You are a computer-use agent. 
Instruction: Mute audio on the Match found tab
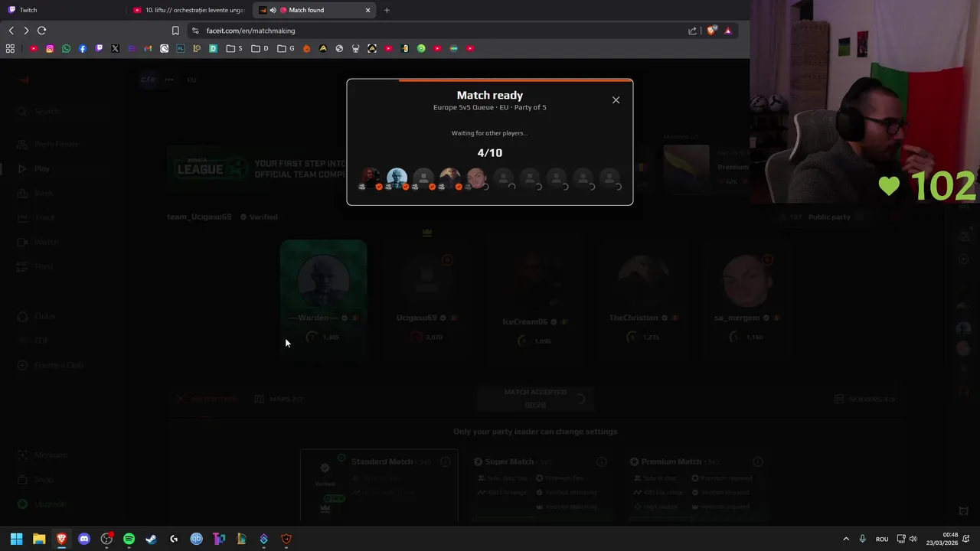(273, 10)
